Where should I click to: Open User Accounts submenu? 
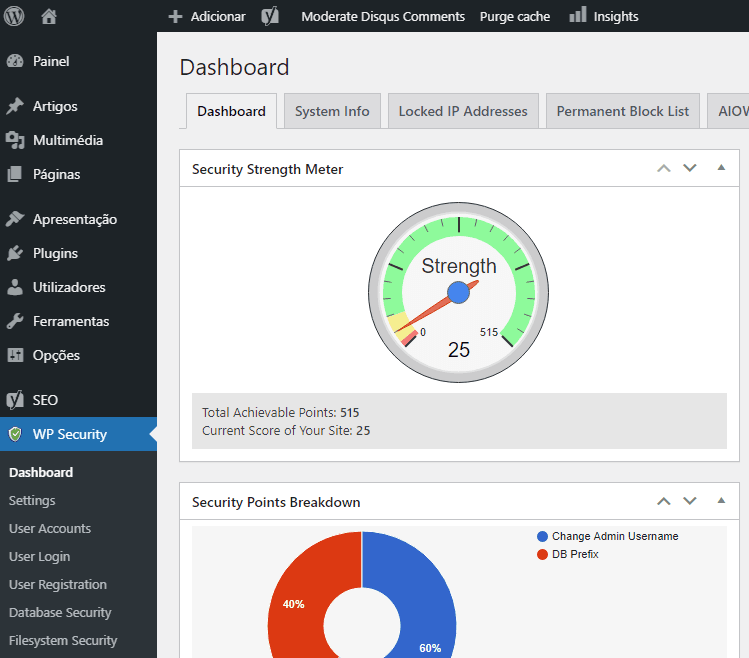pos(50,529)
